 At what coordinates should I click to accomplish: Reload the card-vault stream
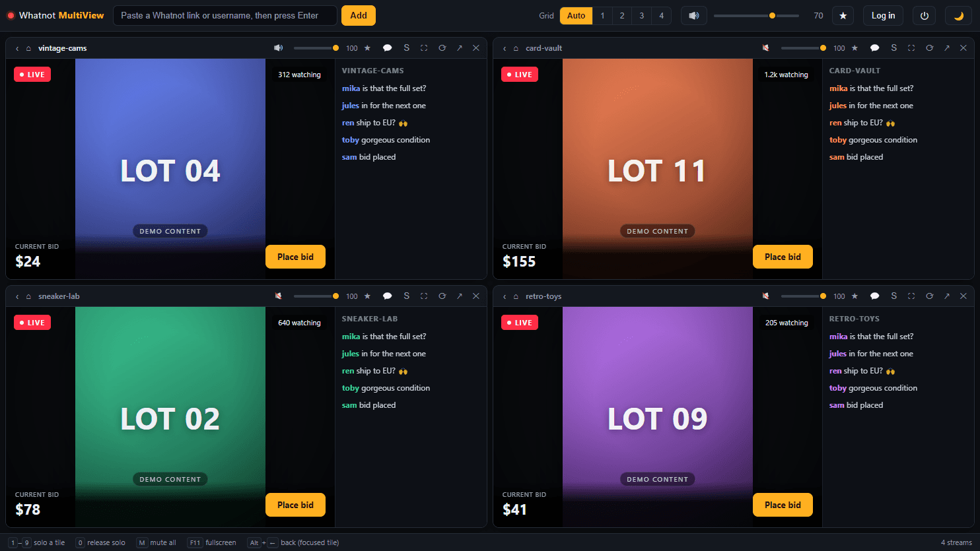(x=929, y=48)
